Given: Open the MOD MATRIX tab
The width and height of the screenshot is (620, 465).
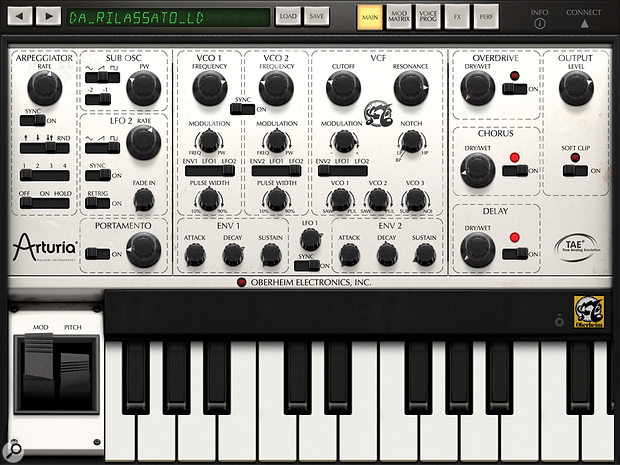Looking at the screenshot, I should 399,17.
